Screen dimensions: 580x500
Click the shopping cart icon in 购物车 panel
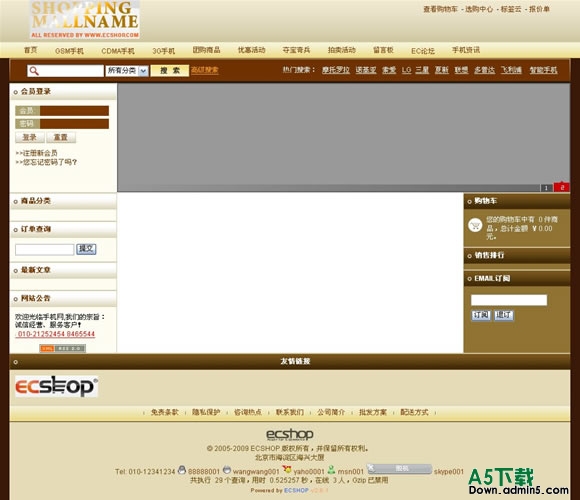(475, 225)
